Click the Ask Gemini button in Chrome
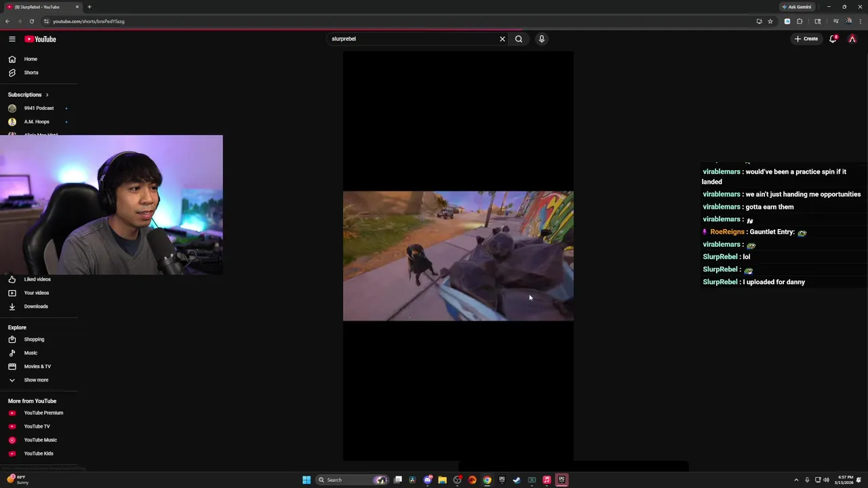 797,7
